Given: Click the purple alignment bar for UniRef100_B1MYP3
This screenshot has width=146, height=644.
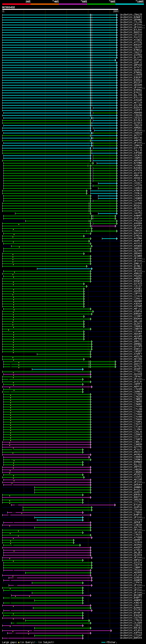Looking at the screenshot, I should point(104,226).
